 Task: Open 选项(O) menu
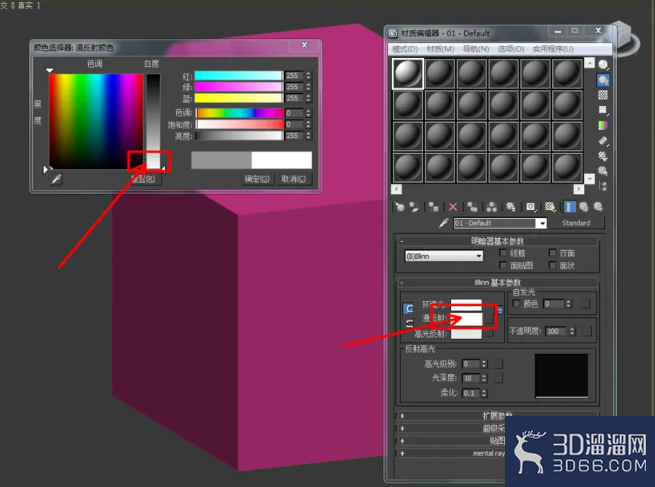pos(510,49)
